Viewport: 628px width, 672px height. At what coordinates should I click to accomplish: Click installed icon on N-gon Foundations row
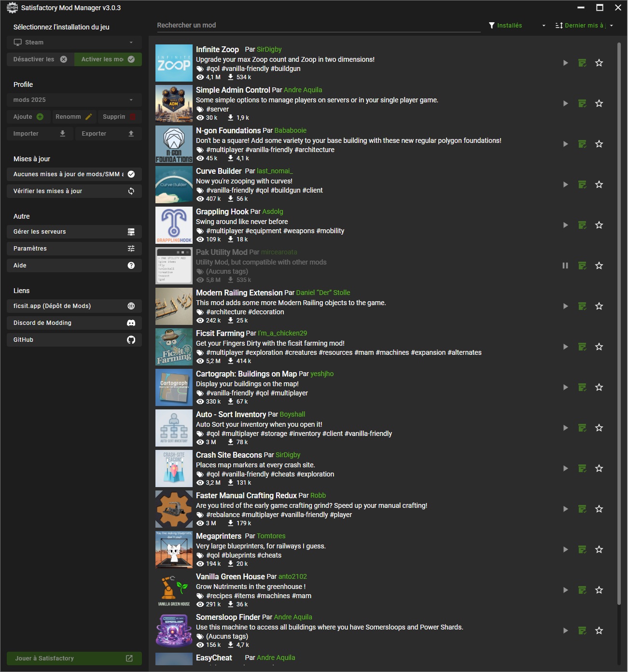582,144
